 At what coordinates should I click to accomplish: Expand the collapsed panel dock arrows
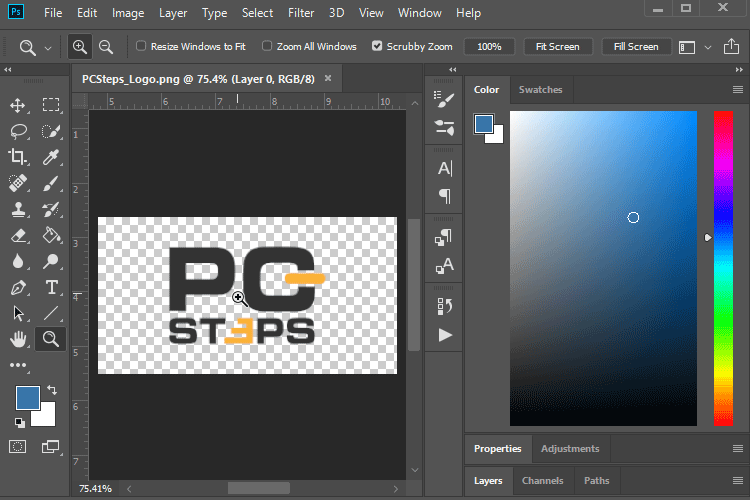(452, 70)
